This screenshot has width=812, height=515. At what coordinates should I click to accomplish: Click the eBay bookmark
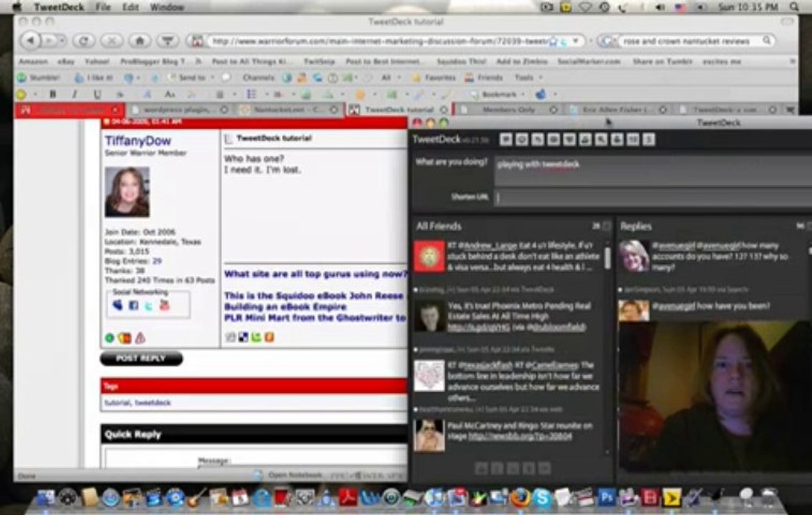point(66,61)
